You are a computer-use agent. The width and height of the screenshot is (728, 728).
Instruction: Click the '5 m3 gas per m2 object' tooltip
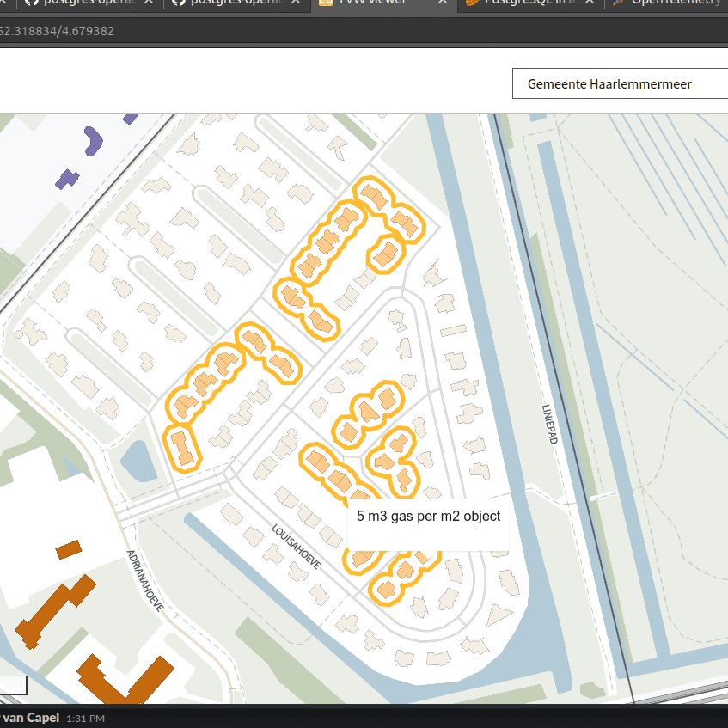pyautogui.click(x=428, y=517)
